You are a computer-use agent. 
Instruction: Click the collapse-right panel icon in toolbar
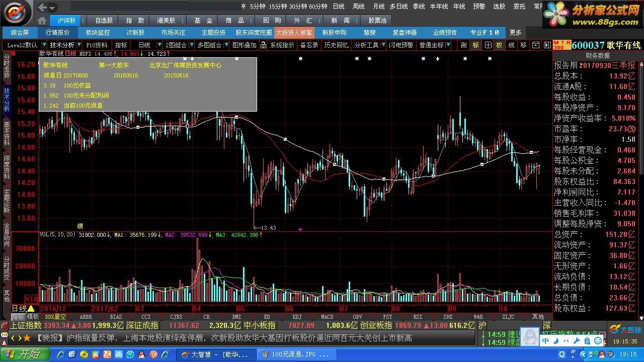point(546,45)
